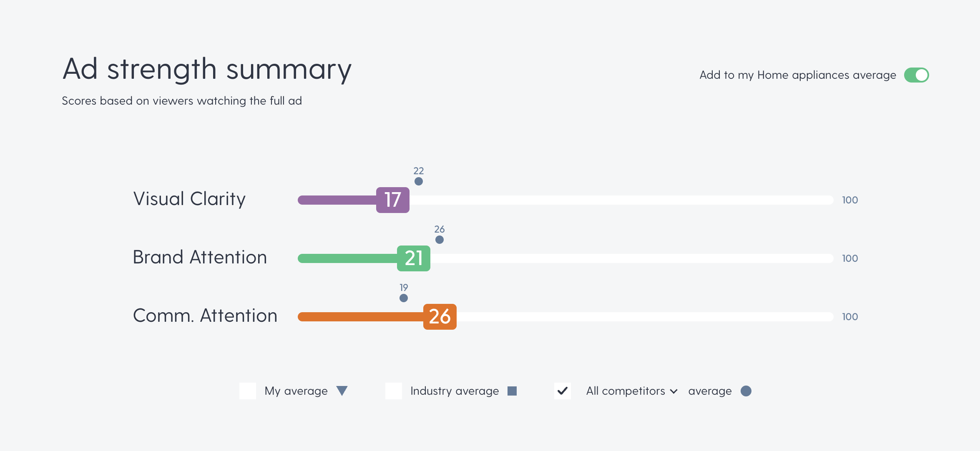The image size is (980, 451).
Task: Click the Visual Clarity label
Action: pos(189,199)
